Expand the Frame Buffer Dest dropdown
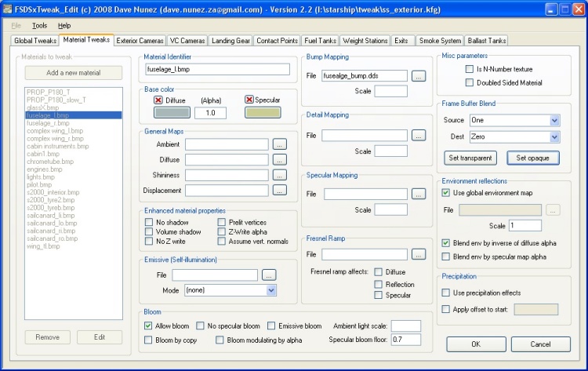Image resolution: width=588 pixels, height=371 pixels. coord(554,136)
